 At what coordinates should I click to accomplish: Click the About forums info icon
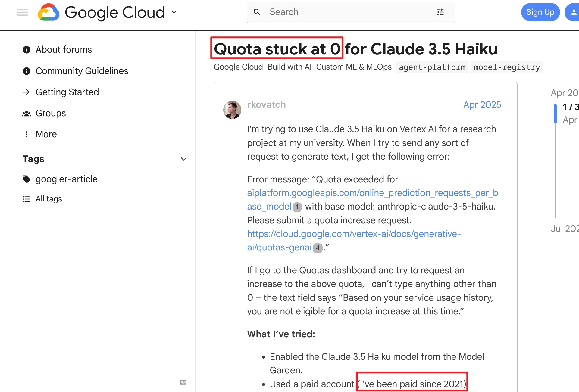pyautogui.click(x=27, y=50)
